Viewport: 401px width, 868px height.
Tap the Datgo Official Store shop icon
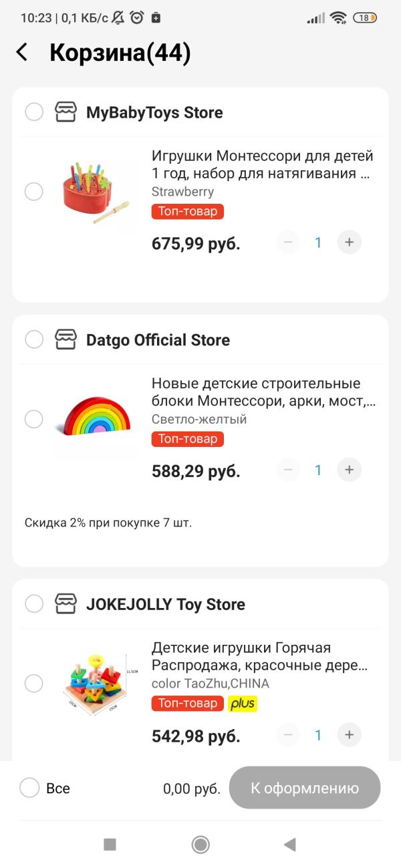click(x=65, y=339)
